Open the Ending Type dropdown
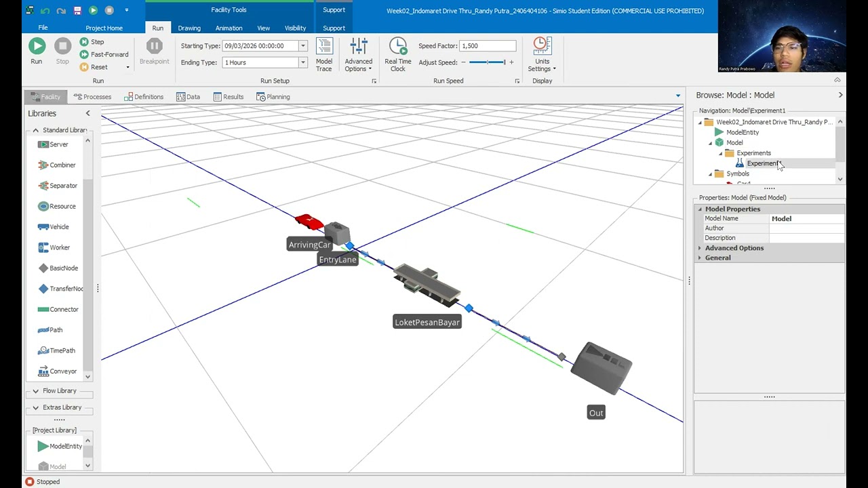Screen dimensions: 868x488 pos(303,62)
